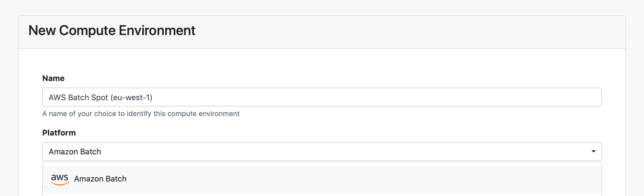This screenshot has width=644, height=196.
Task: Click the empty right side of the Amazon Batch row
Action: (x=465, y=179)
